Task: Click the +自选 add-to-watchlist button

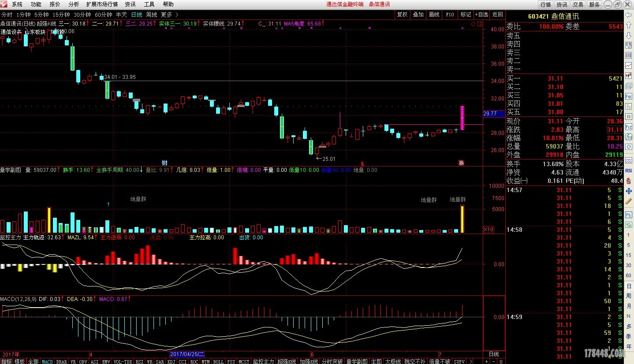Action: (x=481, y=15)
